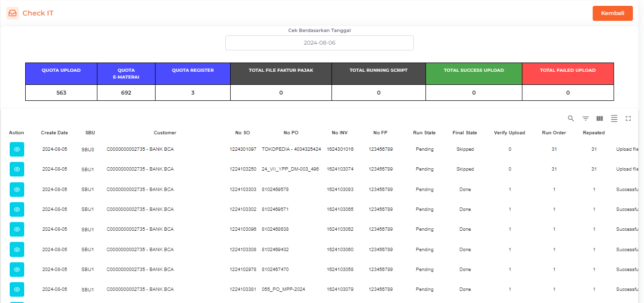Open eye icon for PO 8102469571
Viewport: 644px width, 303px height.
tap(16, 209)
